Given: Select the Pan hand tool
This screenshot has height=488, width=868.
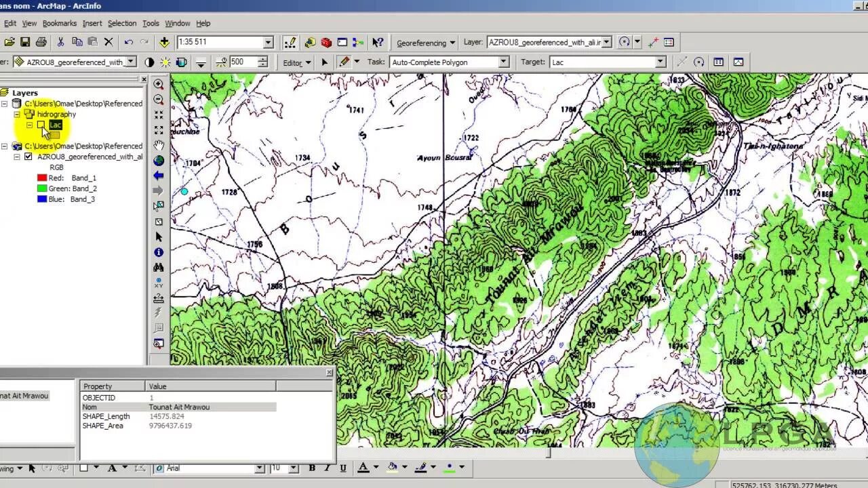Looking at the screenshot, I should point(159,145).
